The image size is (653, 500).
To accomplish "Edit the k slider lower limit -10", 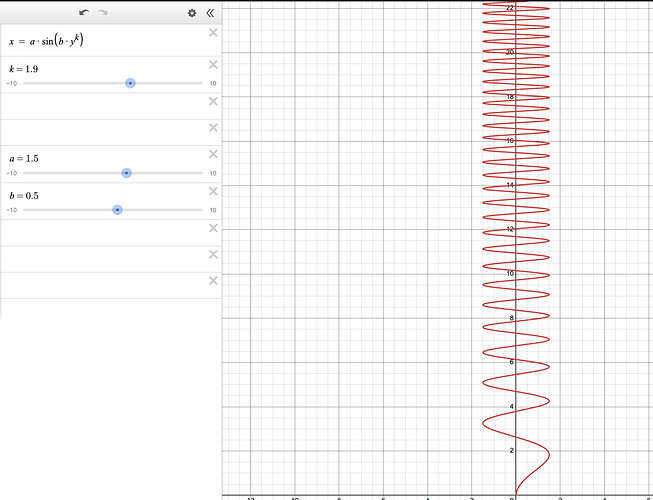I will click(x=12, y=84).
